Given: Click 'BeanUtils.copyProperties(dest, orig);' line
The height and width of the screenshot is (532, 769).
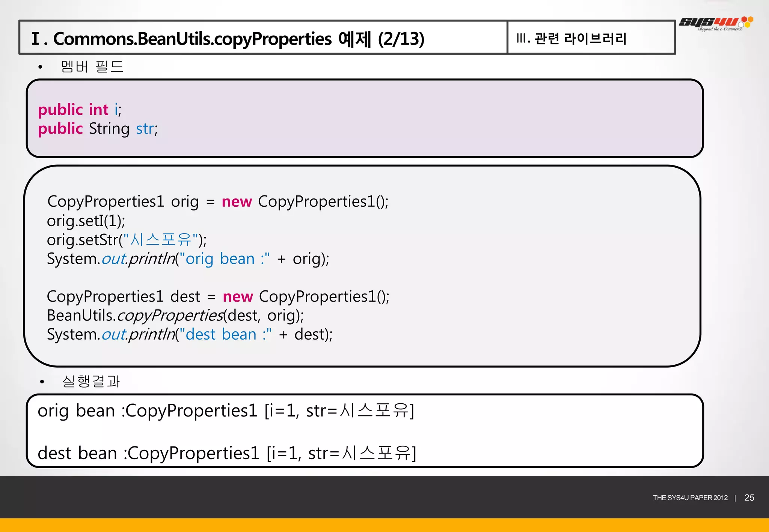Looking at the screenshot, I should click(175, 316).
